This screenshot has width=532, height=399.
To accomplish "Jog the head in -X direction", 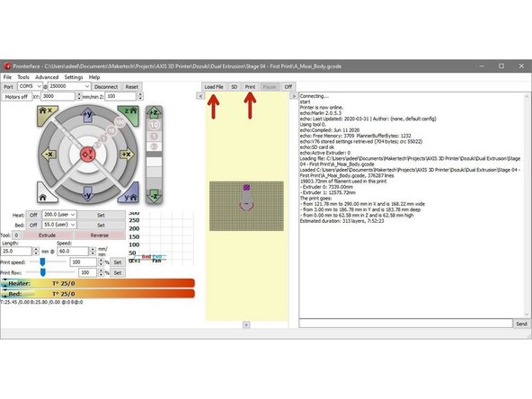I will (x=49, y=155).
